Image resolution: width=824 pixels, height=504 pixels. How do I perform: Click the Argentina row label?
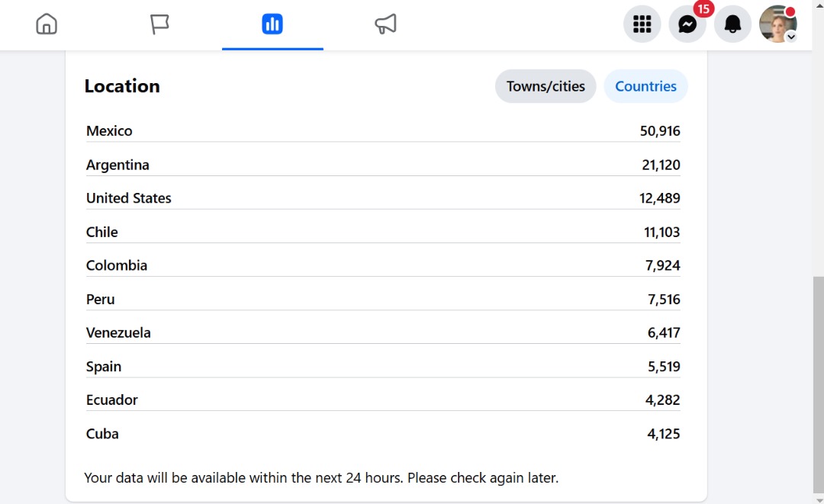pyautogui.click(x=117, y=165)
